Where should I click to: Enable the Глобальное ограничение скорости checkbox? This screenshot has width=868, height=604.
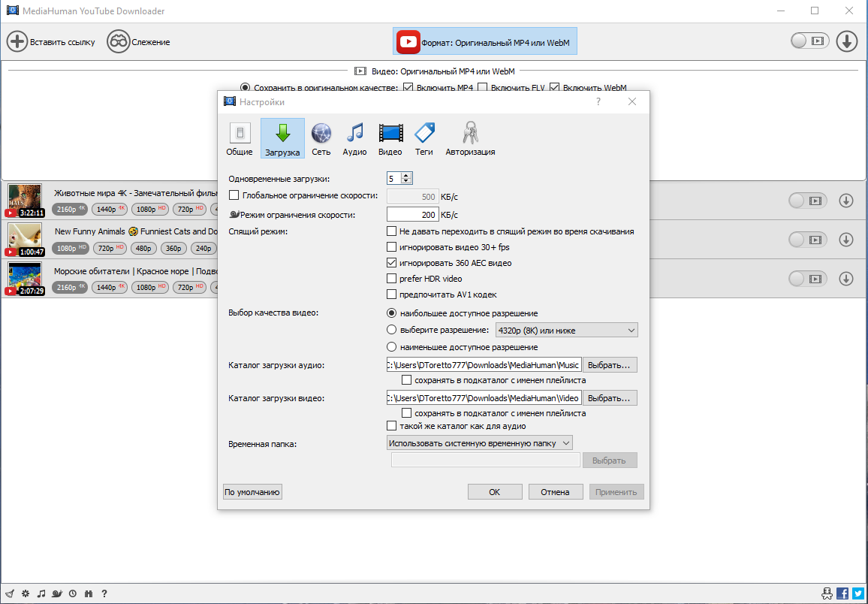click(x=234, y=195)
